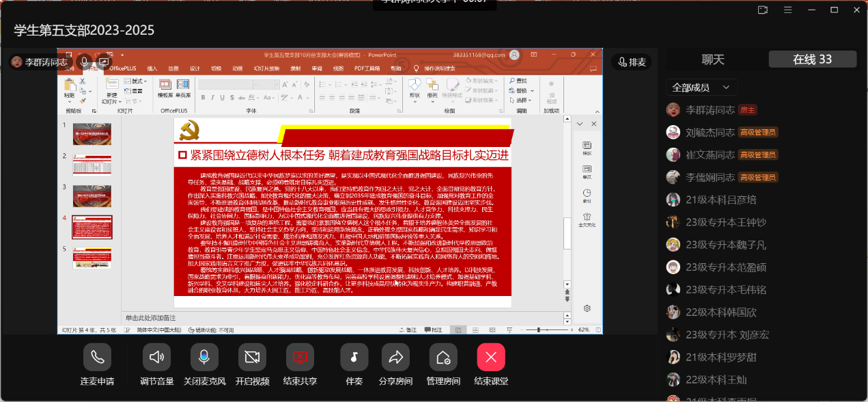Mute with the 关闭麦克风 microphone toggle

click(x=204, y=357)
